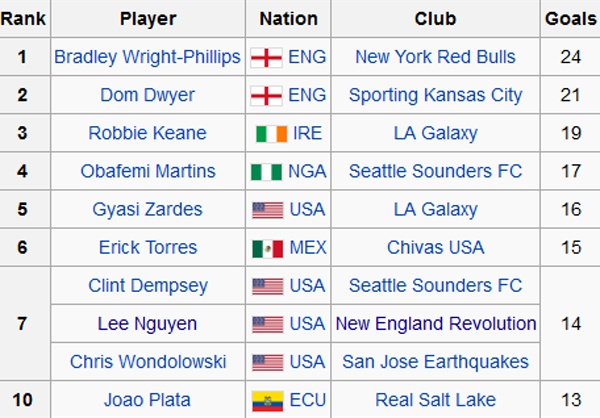Click the Real Salt Lake link
600x418 pixels.
(x=435, y=400)
